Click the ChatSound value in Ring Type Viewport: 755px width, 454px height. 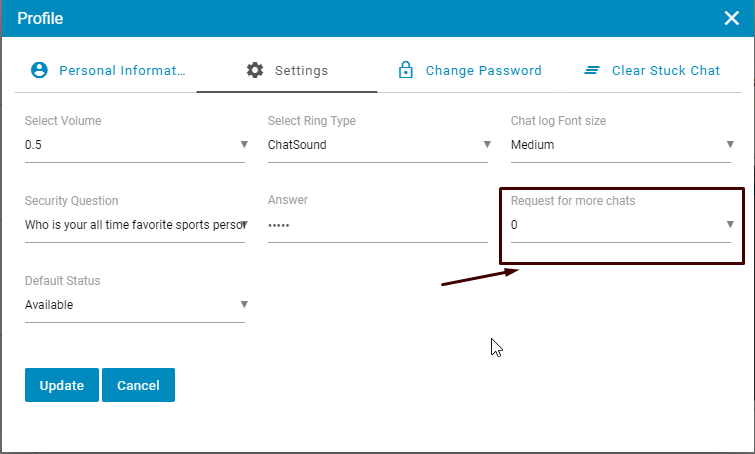pos(298,145)
